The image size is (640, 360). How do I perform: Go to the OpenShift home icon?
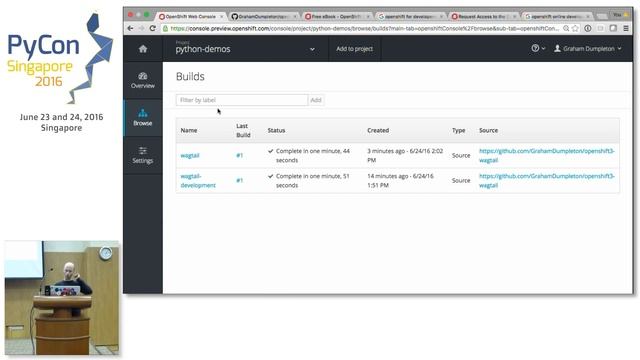(142, 49)
